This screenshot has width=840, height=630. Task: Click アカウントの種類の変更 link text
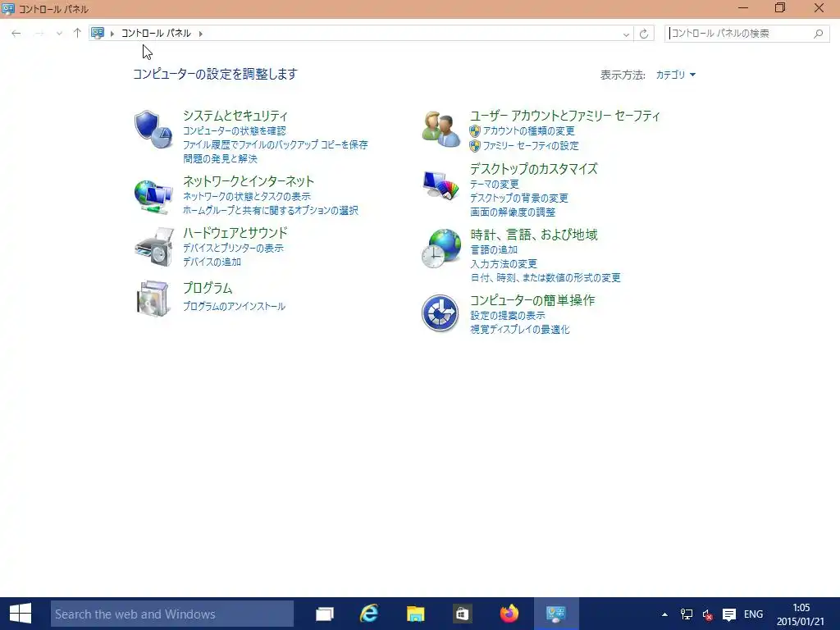click(529, 131)
